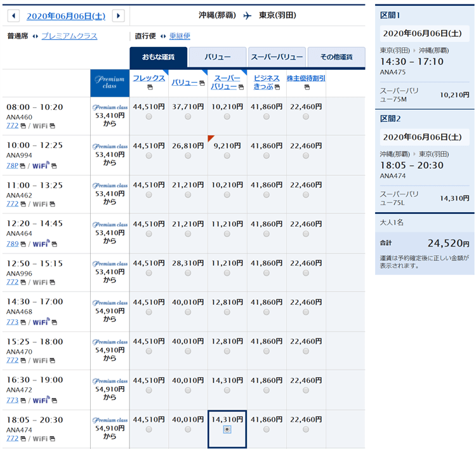Viewport: 476px width, 449px height.
Task: Click WiFi info icon for flight ANA994
Action: pos(53,166)
